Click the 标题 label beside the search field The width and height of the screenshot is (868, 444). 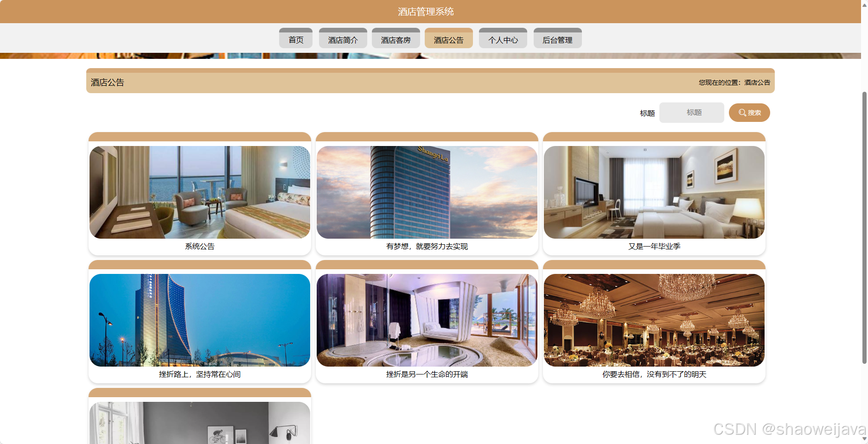tap(647, 113)
